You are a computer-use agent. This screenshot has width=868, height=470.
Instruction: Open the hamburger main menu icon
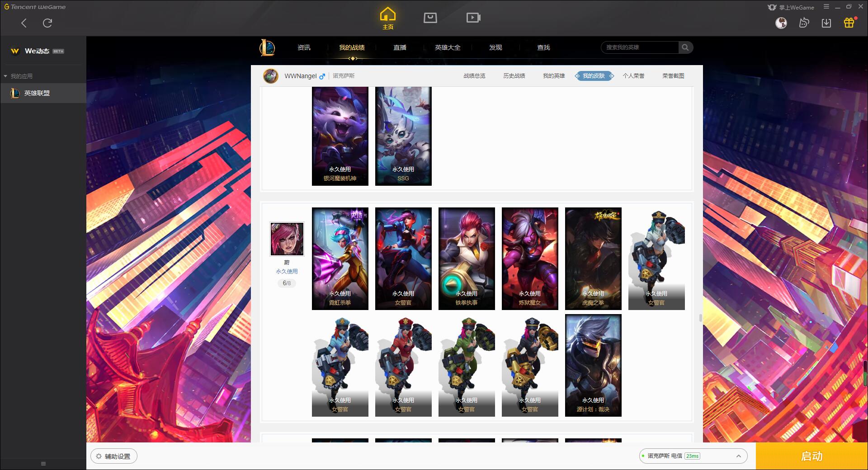tap(826, 7)
